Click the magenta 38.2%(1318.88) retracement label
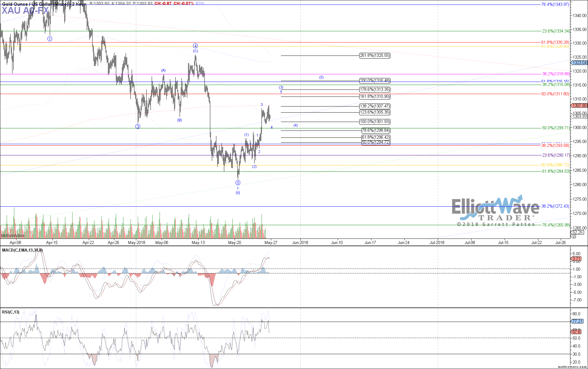Screen dimensions: 588x369 click(555, 74)
